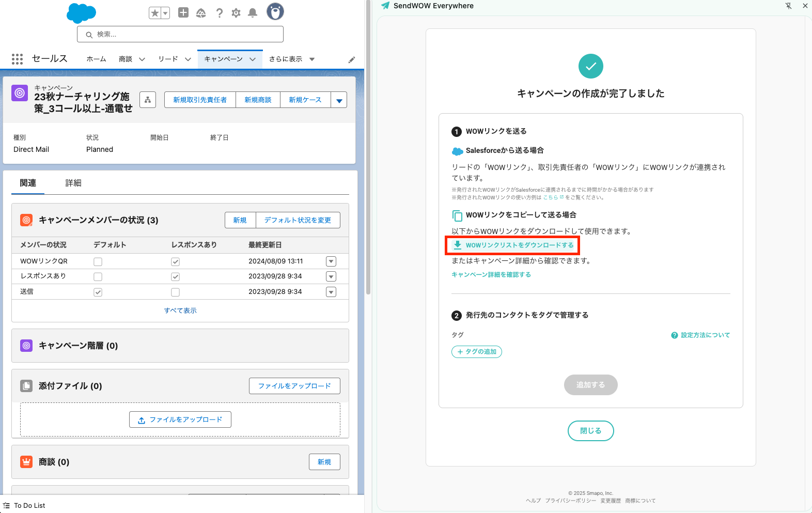Click the タグの追加 button

coord(477,352)
